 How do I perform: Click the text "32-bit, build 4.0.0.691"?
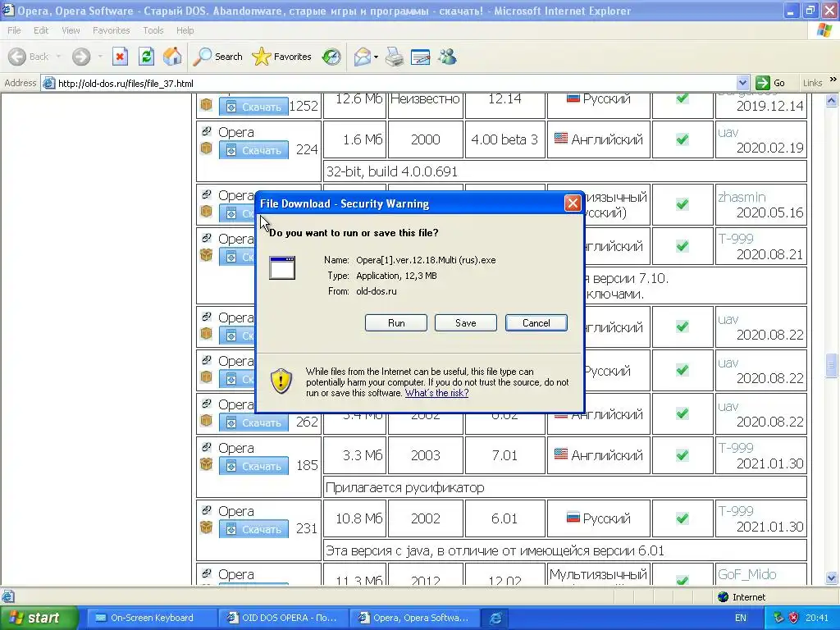tap(391, 171)
